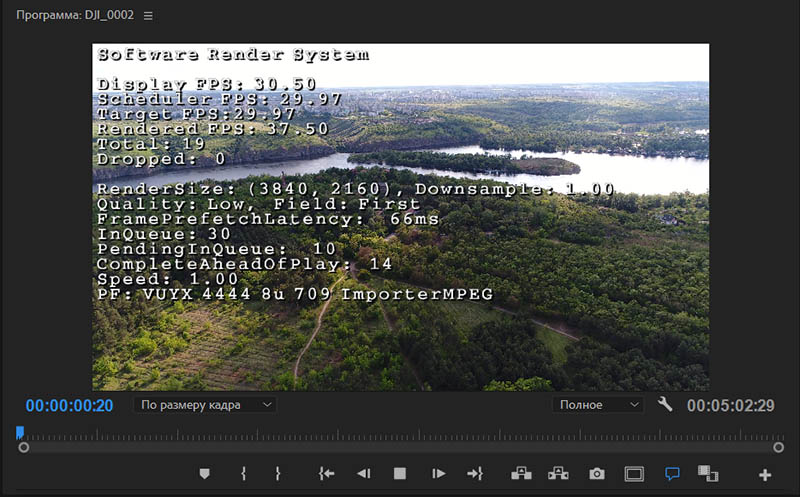Viewport: 800px width, 497px height.
Task: Go to In point
Action: tap(327, 474)
